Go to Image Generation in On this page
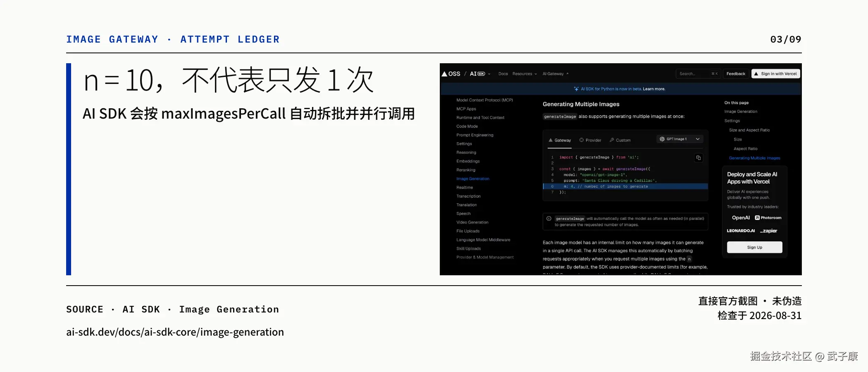Screen dimensions: 868x372 [x=741, y=112]
